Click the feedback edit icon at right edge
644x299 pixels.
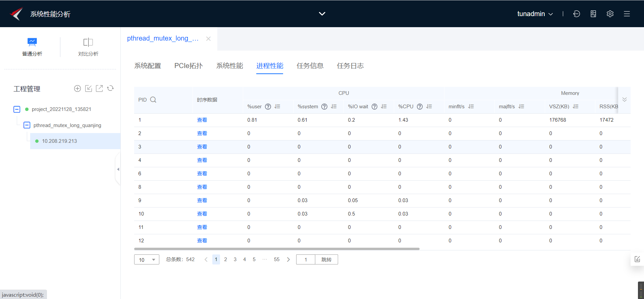[x=637, y=259]
